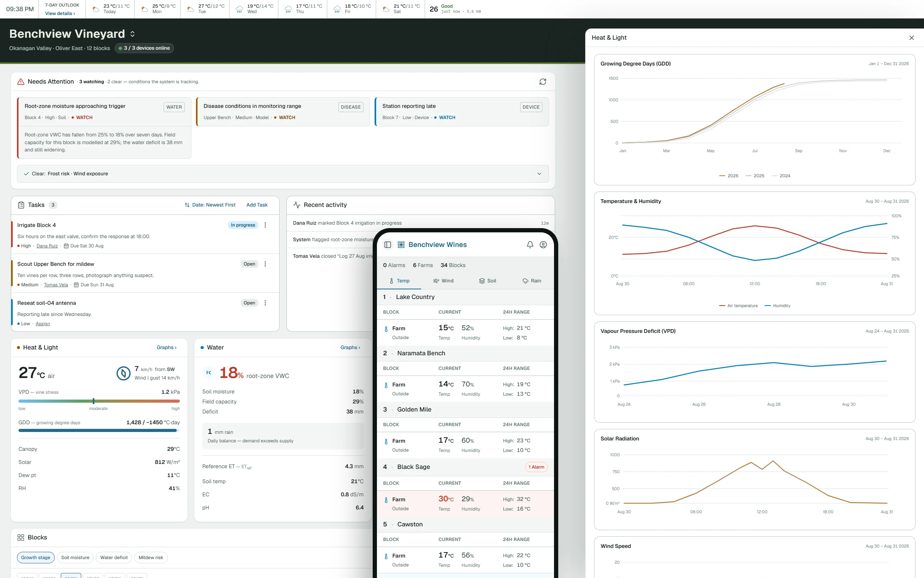Close the Heat & Light graphs panel
The width and height of the screenshot is (924, 578).
tap(912, 38)
